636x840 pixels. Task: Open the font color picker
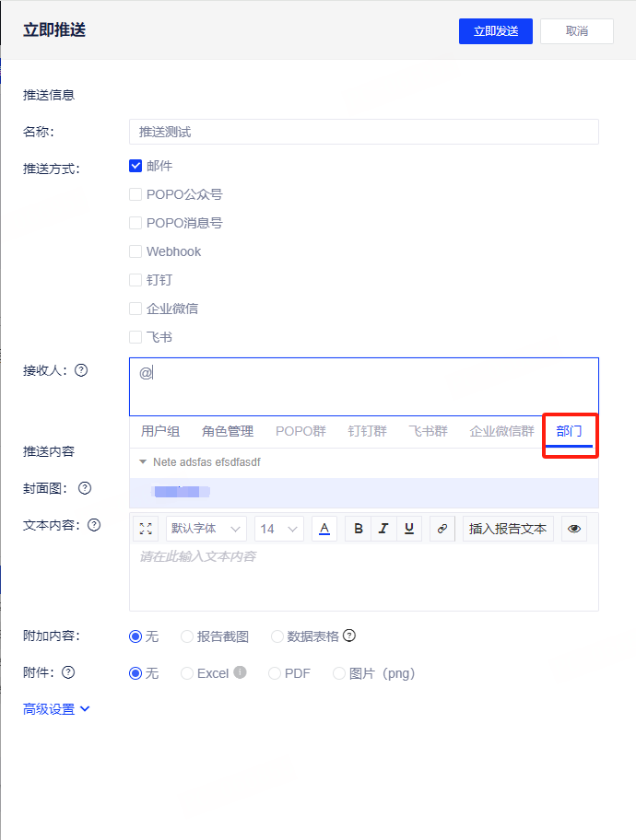(324, 529)
